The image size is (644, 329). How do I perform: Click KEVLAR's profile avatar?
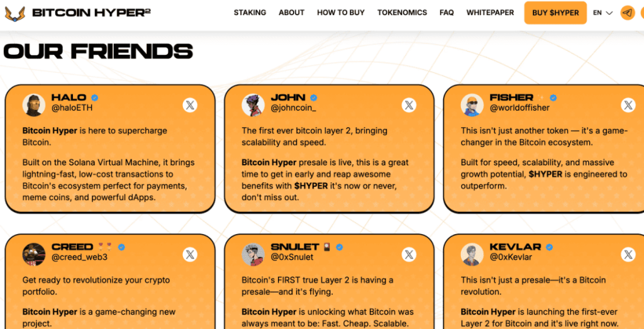472,255
